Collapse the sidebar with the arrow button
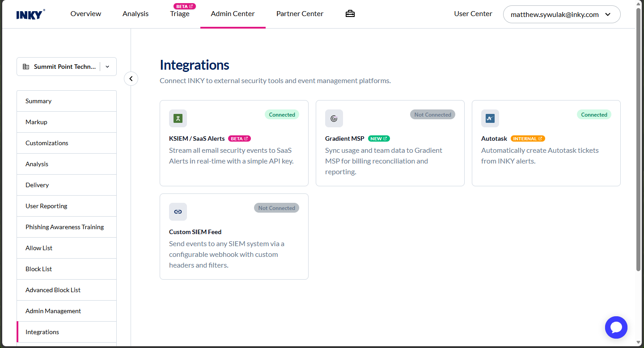This screenshot has width=644, height=348. coord(131,79)
